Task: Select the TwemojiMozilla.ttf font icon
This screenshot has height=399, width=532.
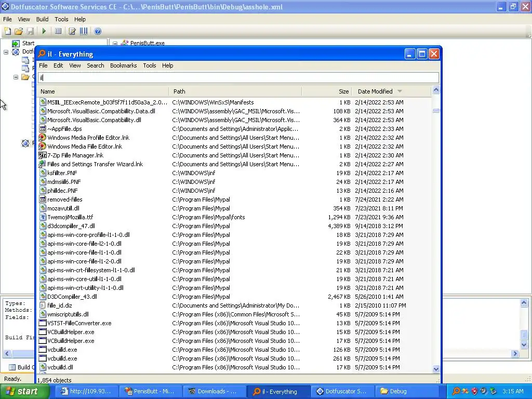Action: point(43,217)
